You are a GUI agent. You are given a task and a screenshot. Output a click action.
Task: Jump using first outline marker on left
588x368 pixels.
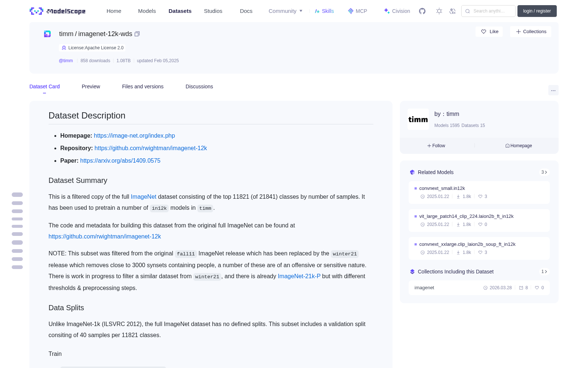click(x=17, y=195)
